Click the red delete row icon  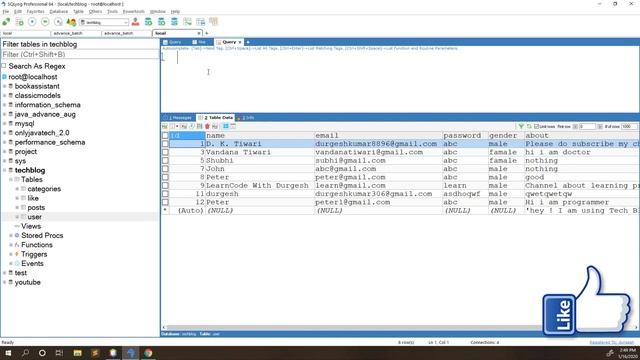click(x=207, y=127)
